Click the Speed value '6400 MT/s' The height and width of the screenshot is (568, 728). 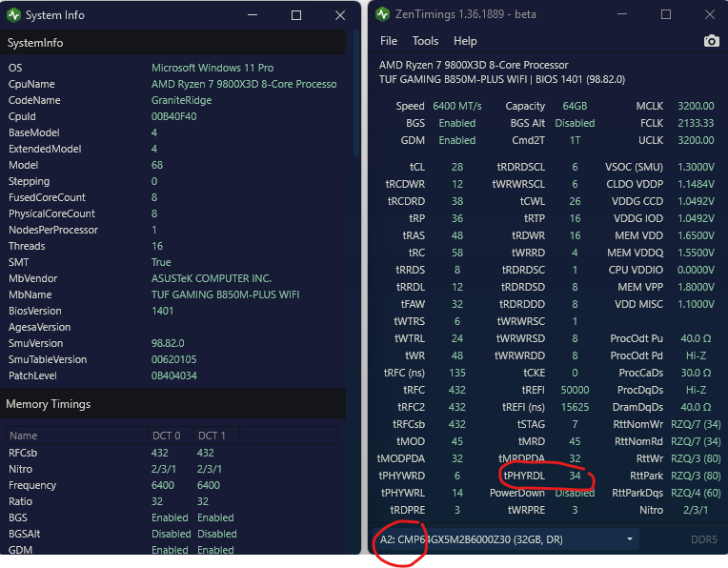[457, 106]
